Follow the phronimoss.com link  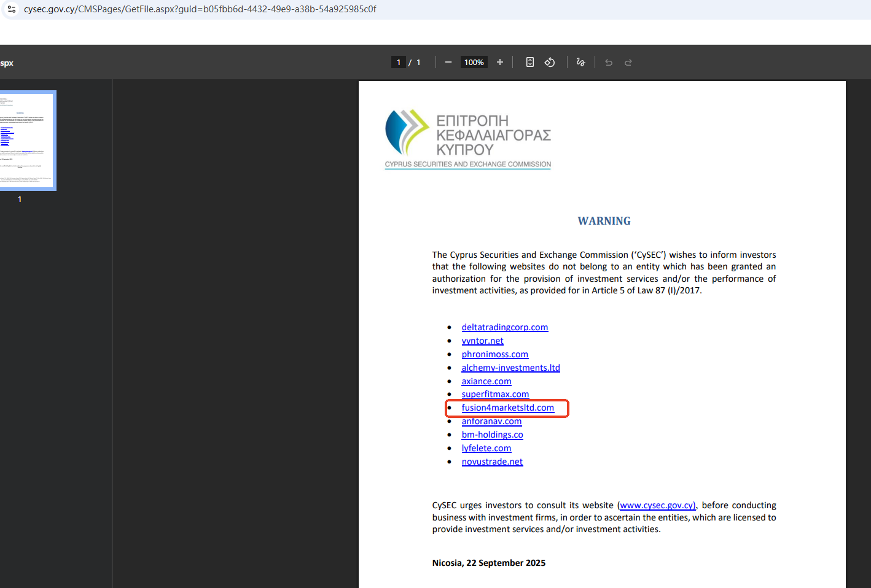coord(495,354)
